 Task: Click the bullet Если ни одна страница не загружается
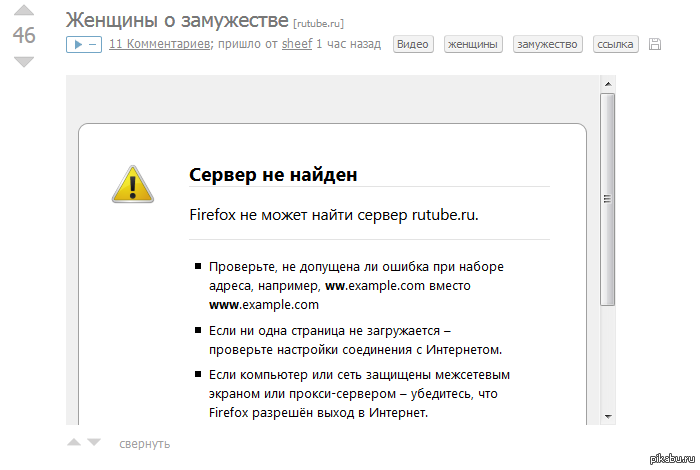(x=355, y=340)
